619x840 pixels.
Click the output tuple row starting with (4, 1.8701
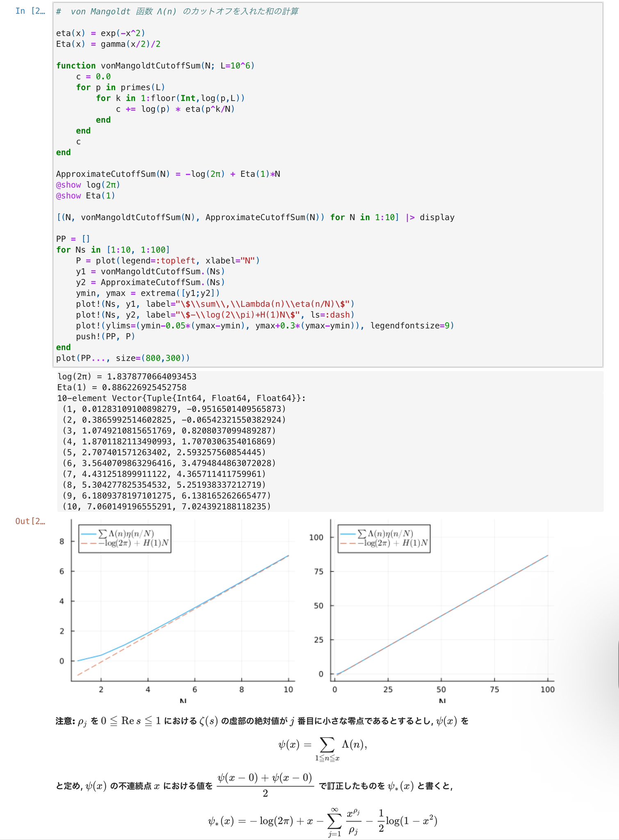pyautogui.click(x=169, y=441)
